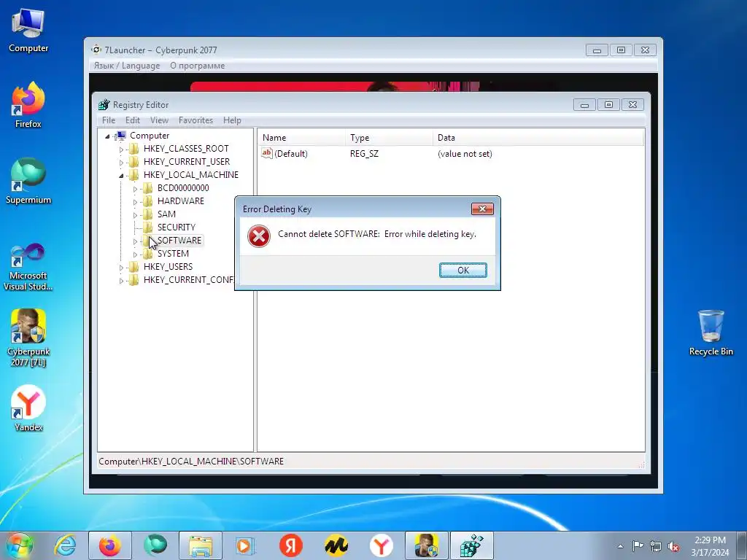Click the Computer icon in registry tree

point(120,136)
